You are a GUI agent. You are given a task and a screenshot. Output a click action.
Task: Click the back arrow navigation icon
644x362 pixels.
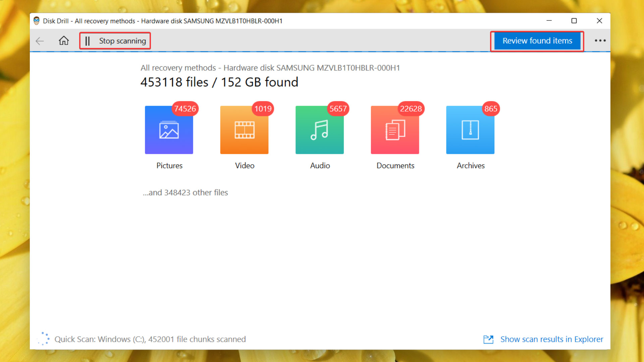point(41,41)
